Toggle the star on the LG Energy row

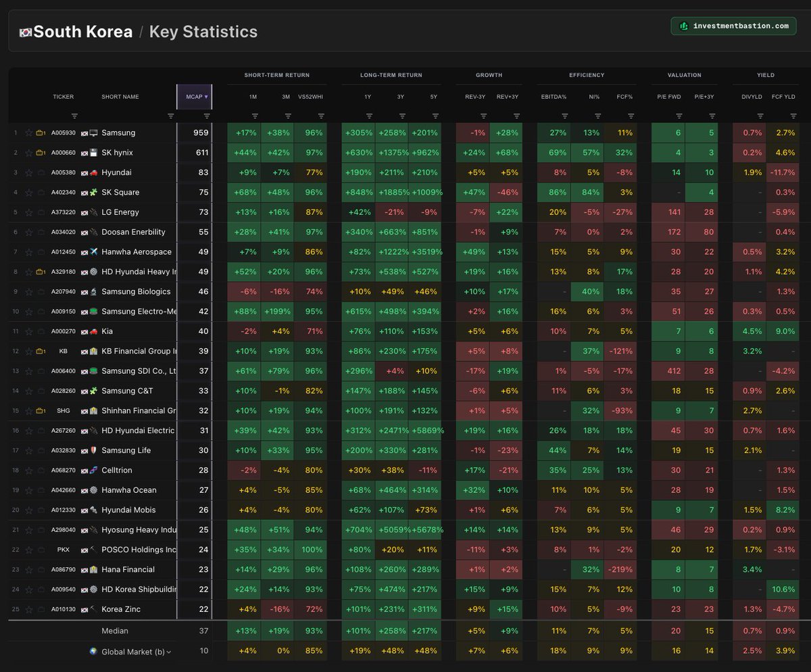29,212
